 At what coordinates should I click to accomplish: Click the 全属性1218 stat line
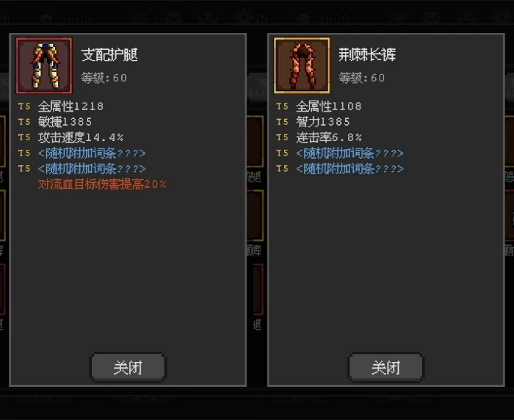[70, 106]
